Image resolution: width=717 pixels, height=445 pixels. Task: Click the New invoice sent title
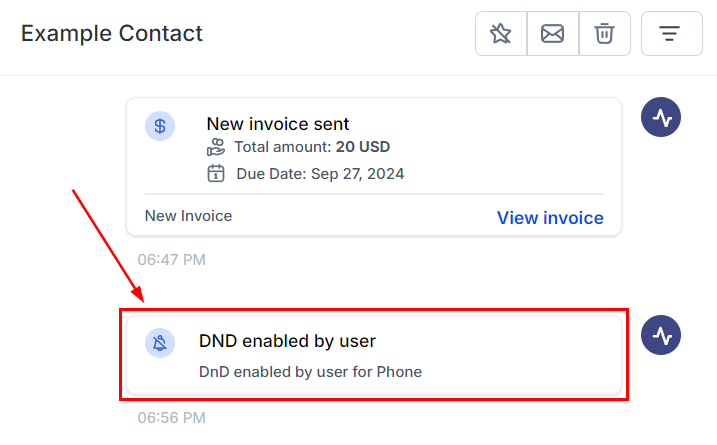(278, 124)
